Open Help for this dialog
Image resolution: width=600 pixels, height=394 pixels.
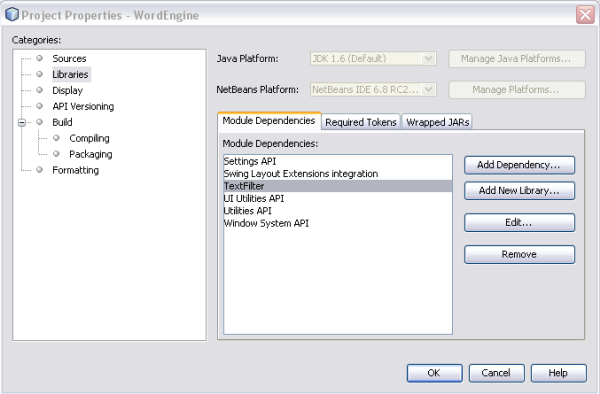558,373
